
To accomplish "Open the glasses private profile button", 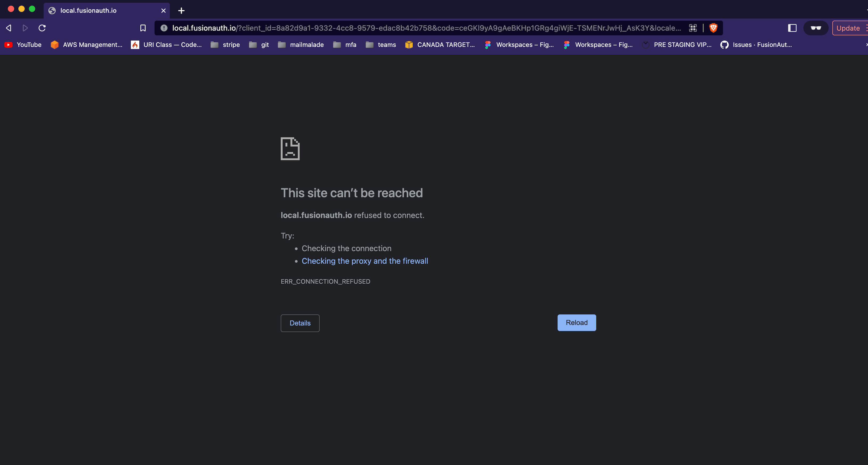I will [816, 28].
